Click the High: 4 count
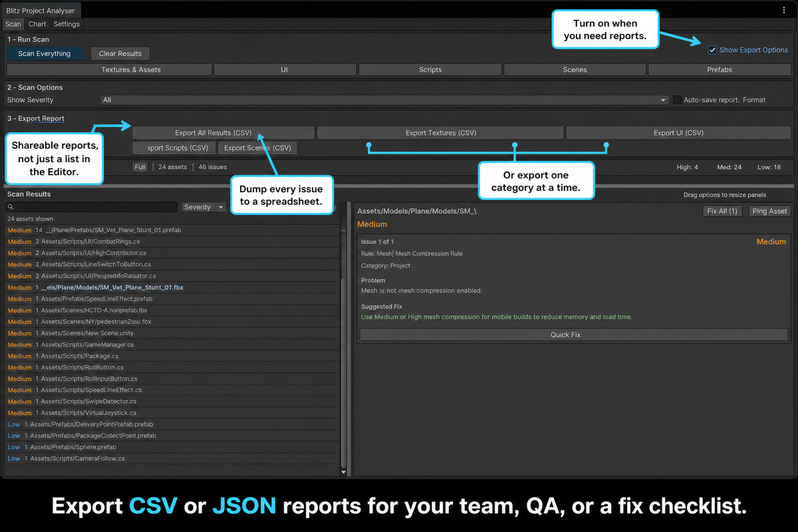The image size is (798, 532). [688, 167]
